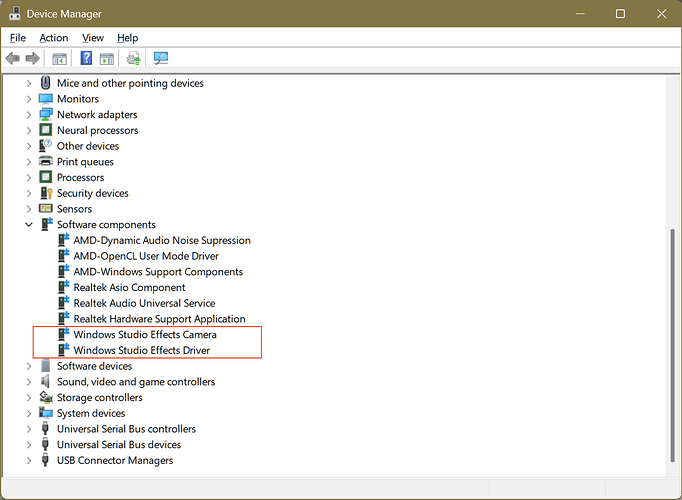Image resolution: width=682 pixels, height=500 pixels.
Task: Click the Forward arrow toolbar icon
Action: pyautogui.click(x=33, y=58)
